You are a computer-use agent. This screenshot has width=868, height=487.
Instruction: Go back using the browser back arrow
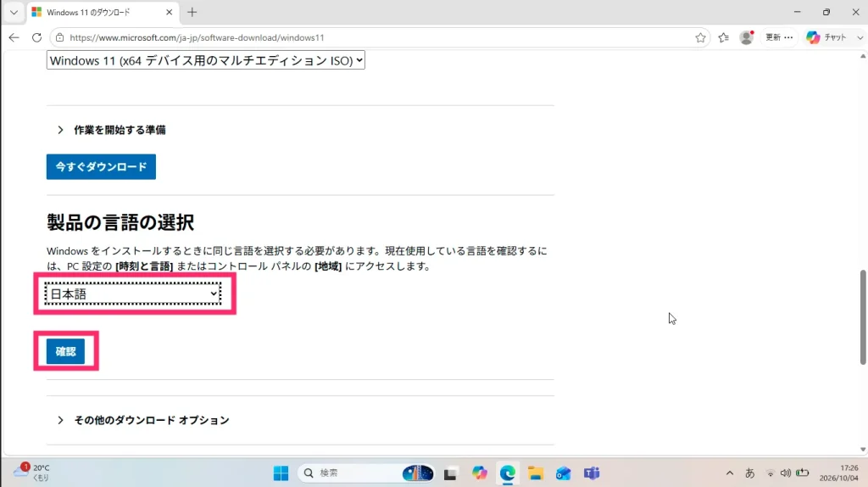(x=14, y=37)
